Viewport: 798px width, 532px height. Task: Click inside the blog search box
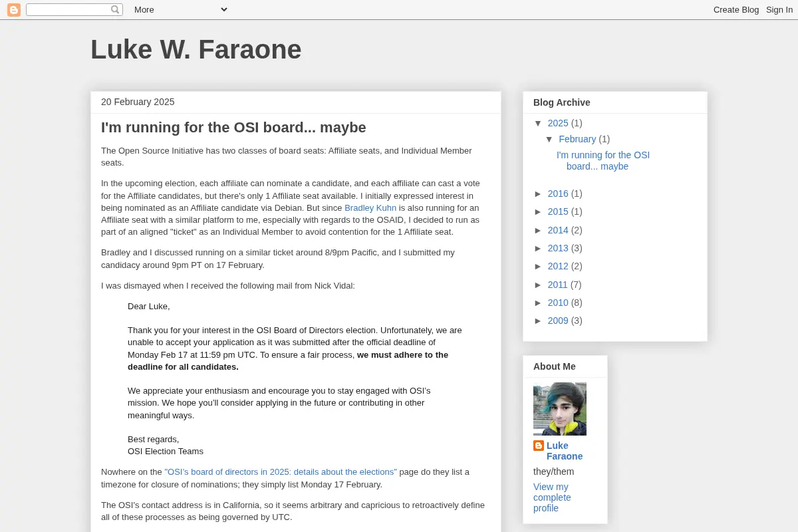point(68,10)
